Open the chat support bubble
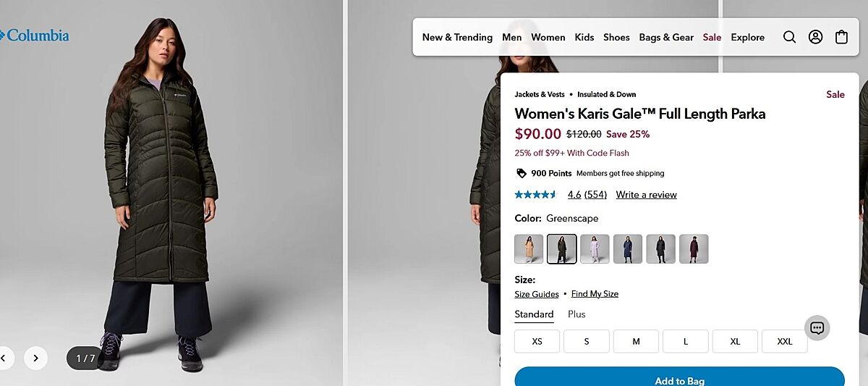The height and width of the screenshot is (386, 868). pyautogui.click(x=817, y=328)
